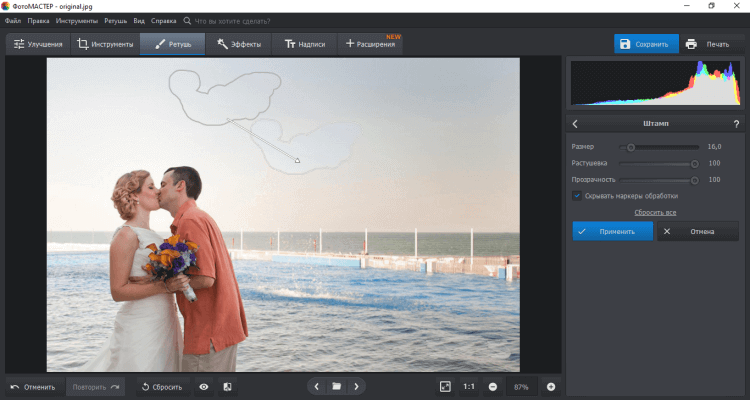
Task: Set zoom to 1:1 scale
Action: click(469, 386)
